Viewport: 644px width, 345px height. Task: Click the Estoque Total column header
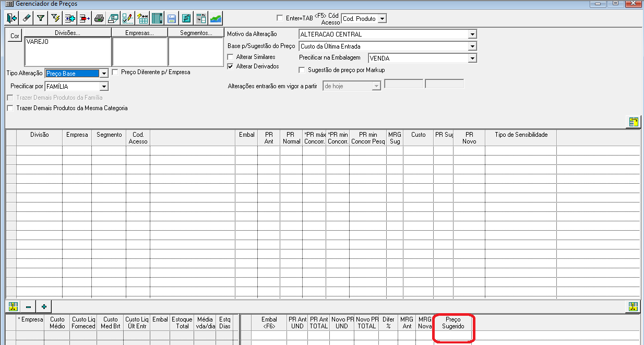(182, 323)
